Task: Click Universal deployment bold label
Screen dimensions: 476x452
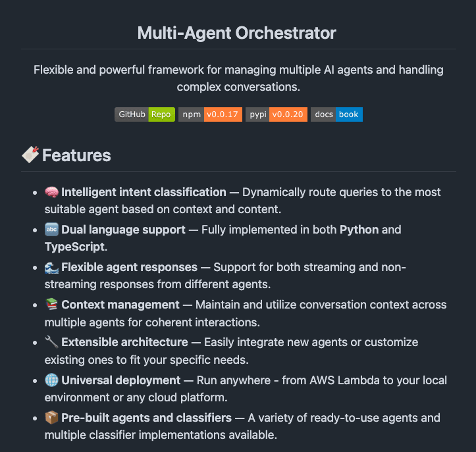Action: click(x=120, y=380)
